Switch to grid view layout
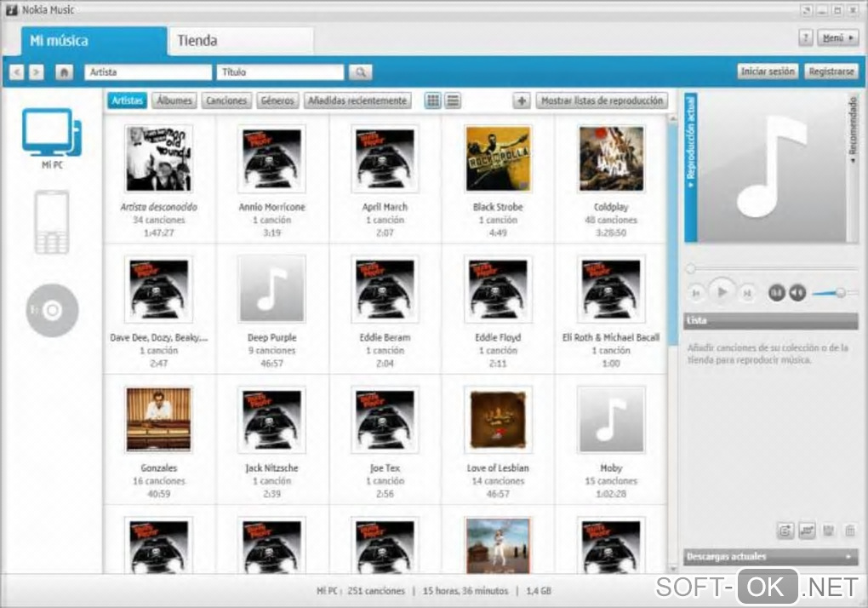The height and width of the screenshot is (608, 868). [x=433, y=100]
